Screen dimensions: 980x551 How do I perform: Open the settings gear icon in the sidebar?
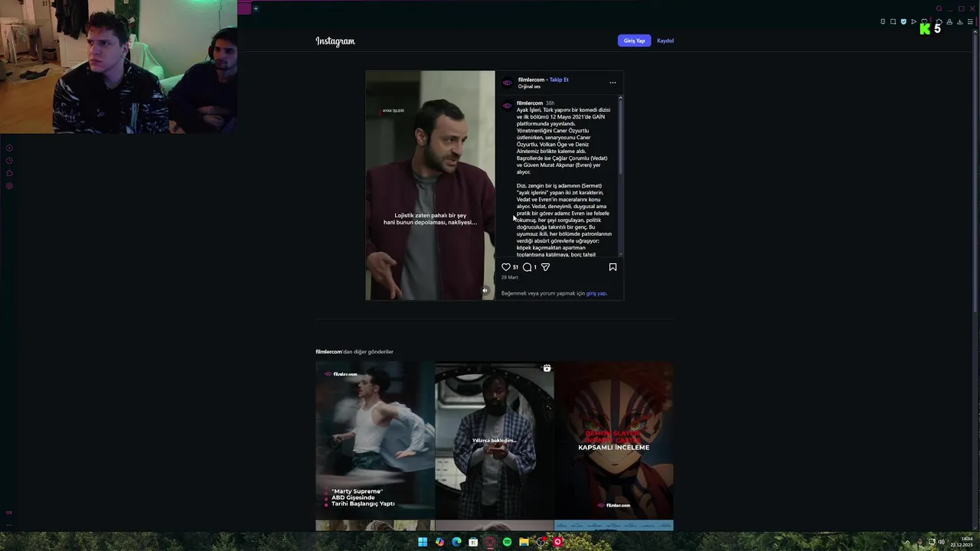tap(9, 186)
